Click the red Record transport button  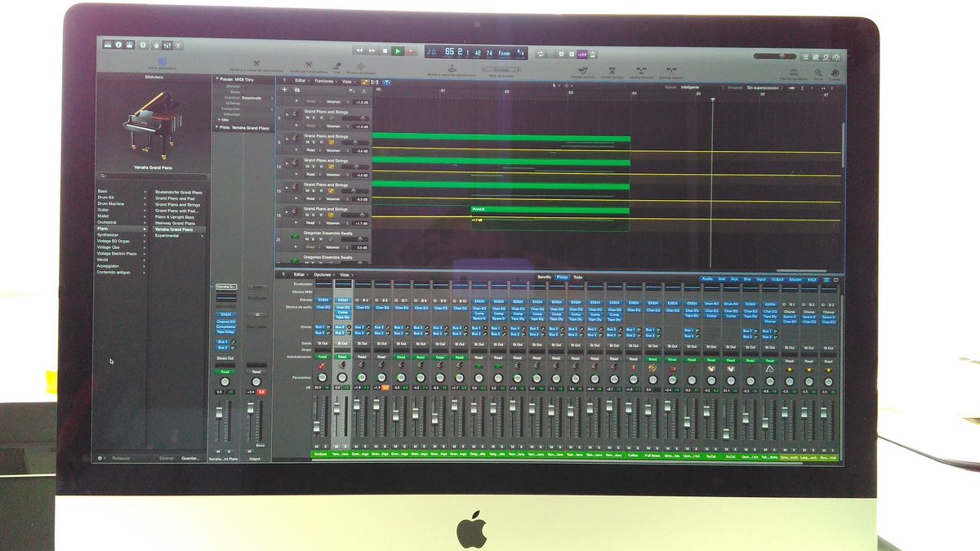(x=411, y=51)
